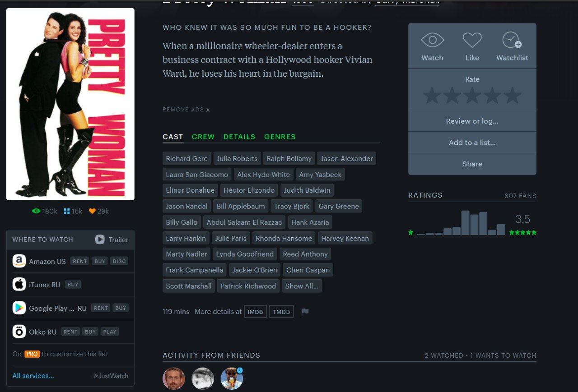The image size is (578, 392).
Task: Open the IMDB details link
Action: coord(255,312)
